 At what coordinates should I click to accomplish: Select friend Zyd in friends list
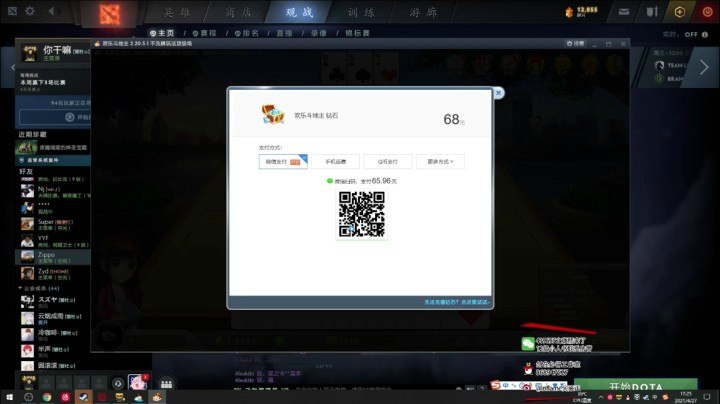tap(53, 274)
